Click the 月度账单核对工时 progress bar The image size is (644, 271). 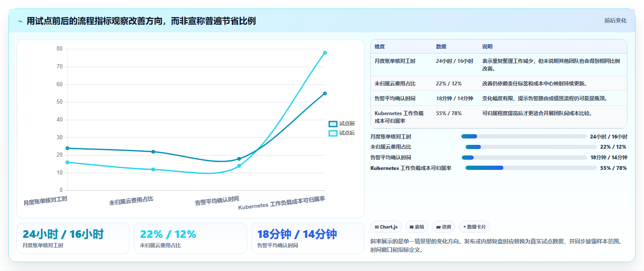coord(524,136)
